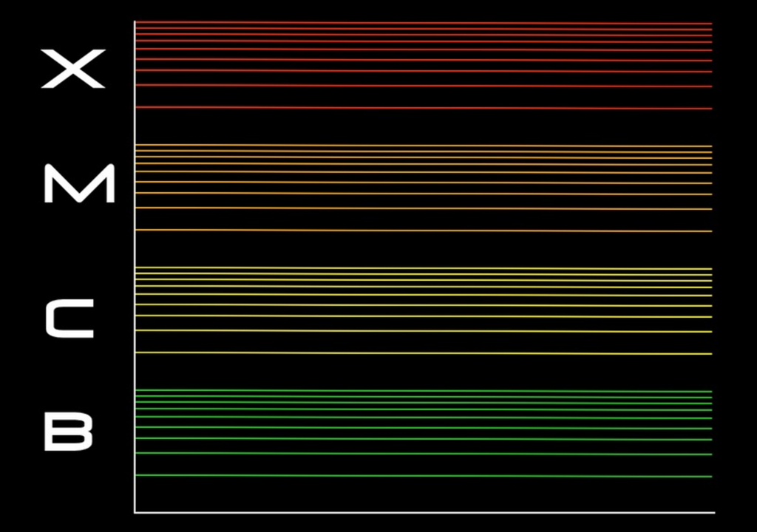Click the white horizontal x-axis line

click(423, 511)
